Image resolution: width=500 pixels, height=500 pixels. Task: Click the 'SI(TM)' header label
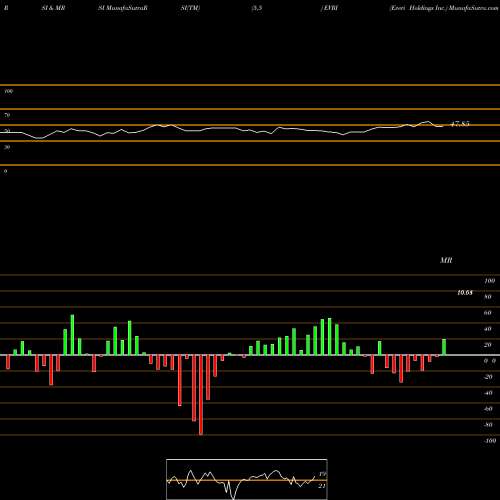[x=191, y=8]
